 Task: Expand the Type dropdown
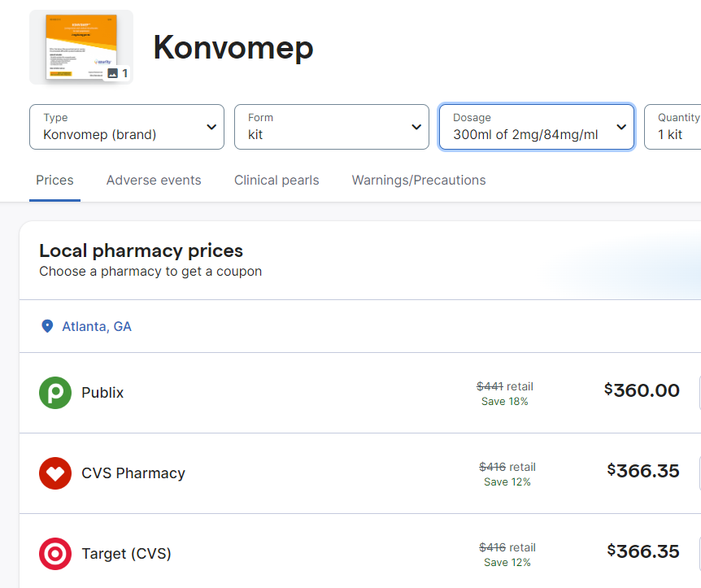pyautogui.click(x=127, y=127)
